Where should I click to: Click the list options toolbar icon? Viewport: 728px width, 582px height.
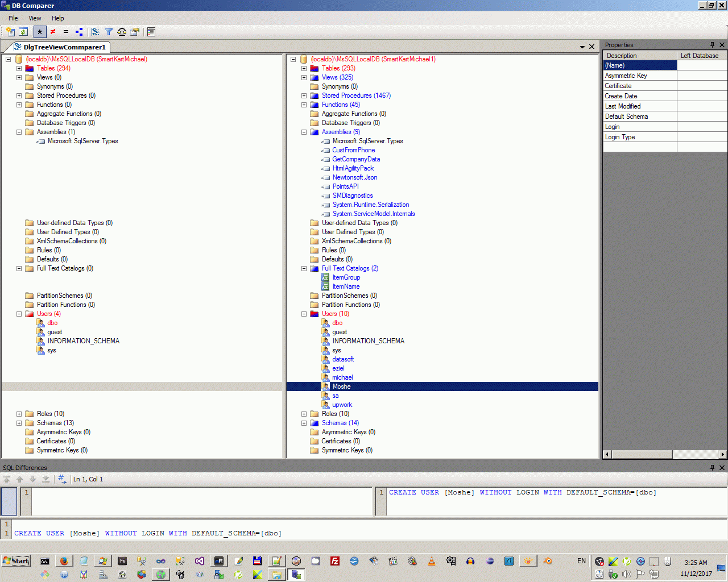coord(151,32)
